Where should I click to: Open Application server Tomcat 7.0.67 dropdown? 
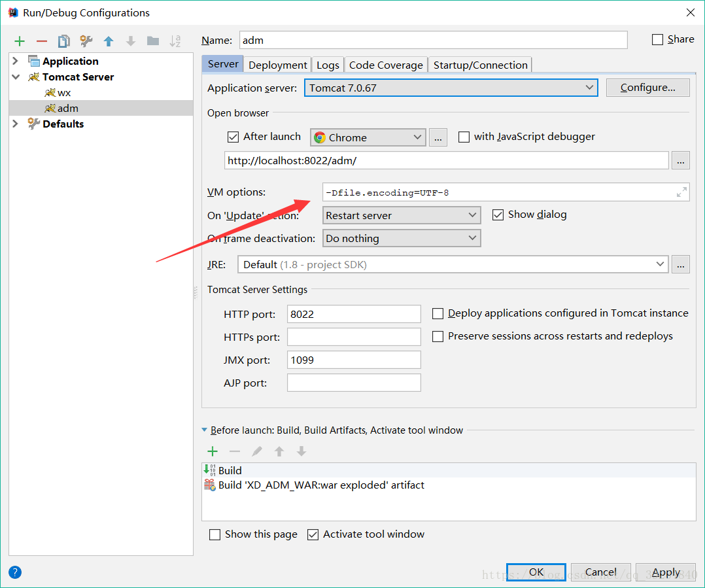[x=451, y=88]
